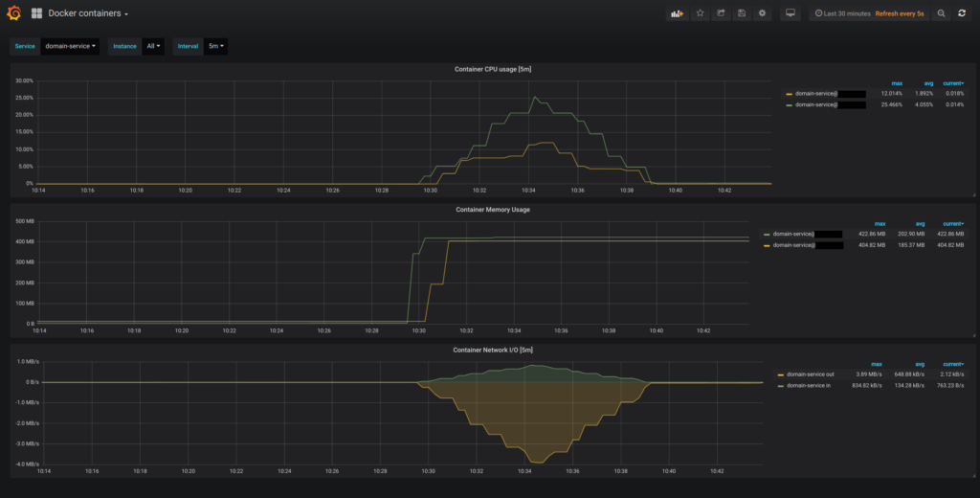The image size is (980, 498).
Task: Toggle the domain-service out series label
Action: tap(810, 374)
